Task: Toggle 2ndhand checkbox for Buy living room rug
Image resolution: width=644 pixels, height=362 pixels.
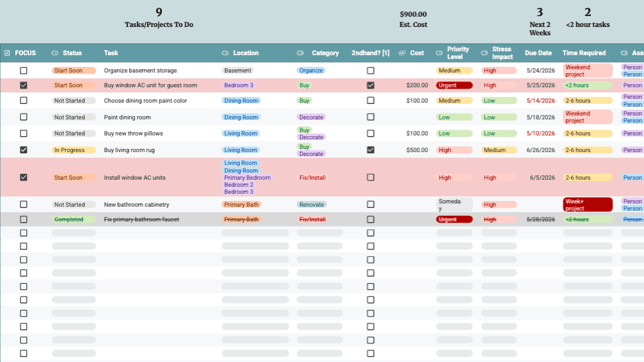Action: (370, 150)
